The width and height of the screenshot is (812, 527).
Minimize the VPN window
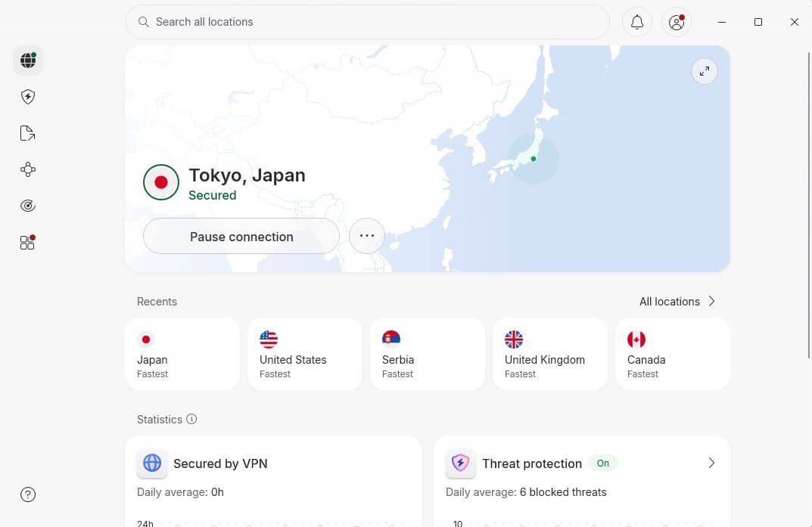722,22
